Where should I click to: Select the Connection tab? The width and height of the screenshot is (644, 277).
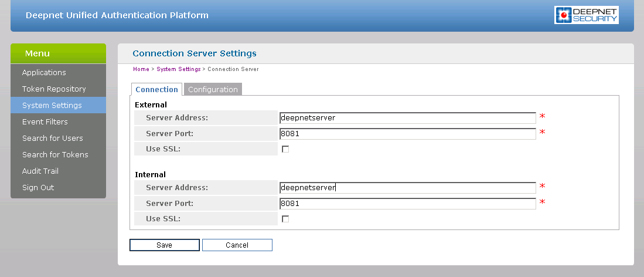pos(156,90)
